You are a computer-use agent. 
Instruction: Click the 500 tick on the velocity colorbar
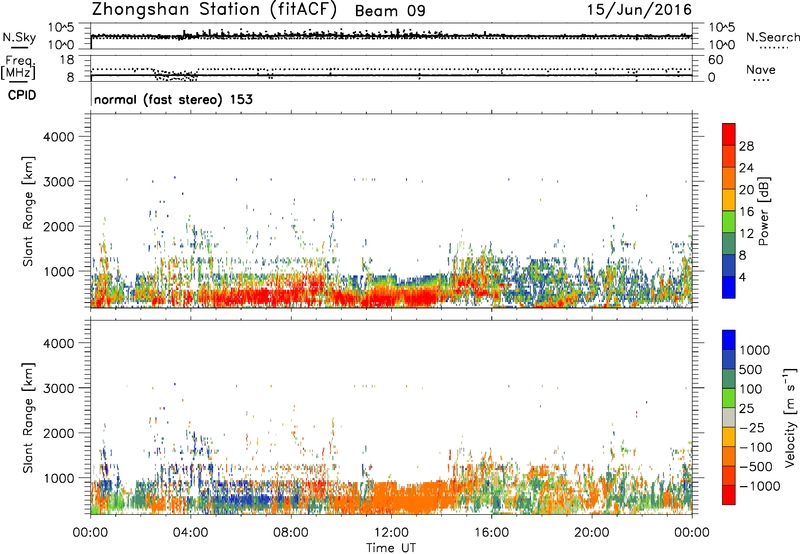click(751, 369)
